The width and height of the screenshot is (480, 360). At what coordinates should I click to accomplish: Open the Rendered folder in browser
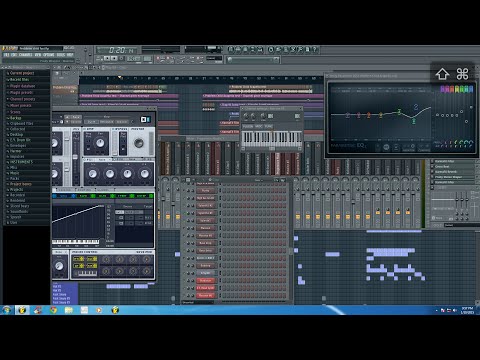(x=17, y=200)
